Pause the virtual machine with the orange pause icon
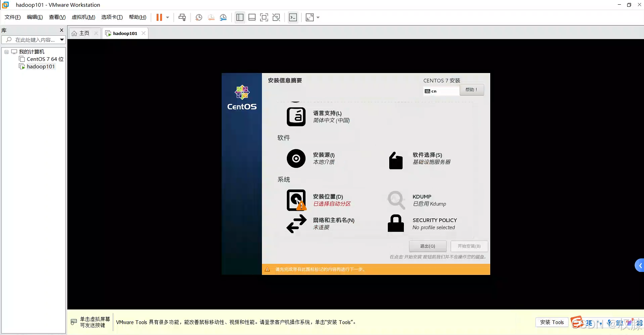Viewport: 644px width, 335px height. pos(159,17)
